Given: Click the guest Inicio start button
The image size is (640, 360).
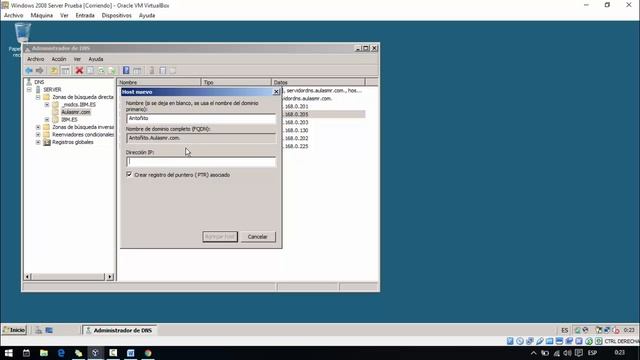Looking at the screenshot, I should (x=14, y=330).
